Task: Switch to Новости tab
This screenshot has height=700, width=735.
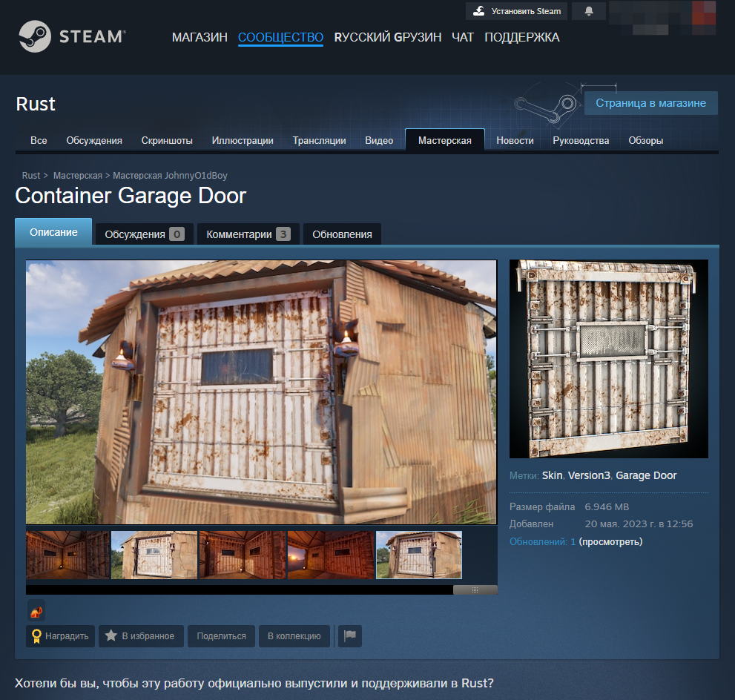Action: tap(515, 141)
